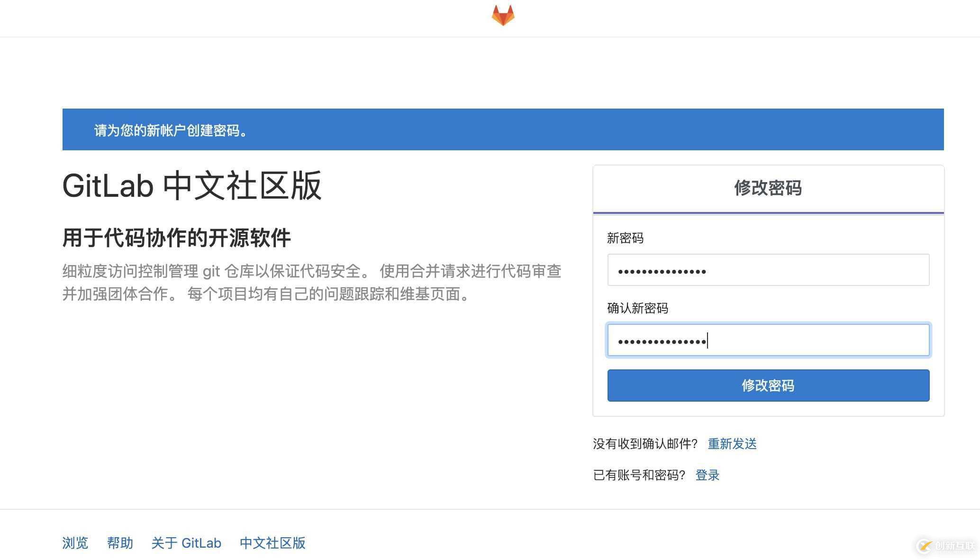Screen dimensions: 980x560
Task: Select the GitLab 中文社区版 heading text
Action: 191,187
